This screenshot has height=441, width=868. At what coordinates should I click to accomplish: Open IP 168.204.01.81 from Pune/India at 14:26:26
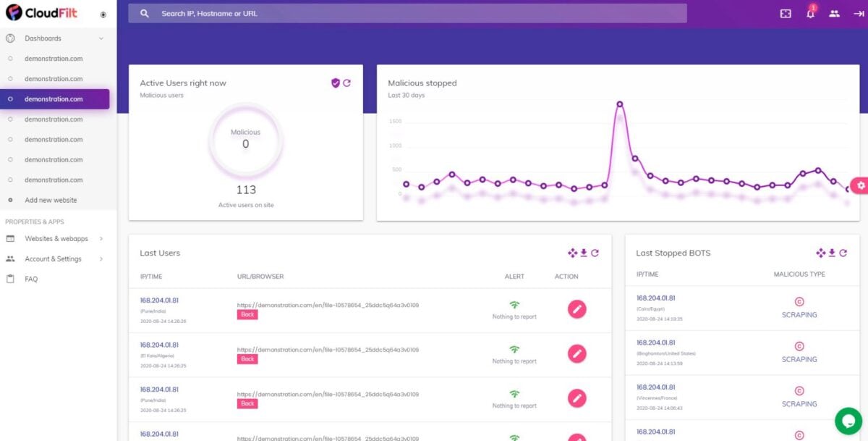[159, 301]
